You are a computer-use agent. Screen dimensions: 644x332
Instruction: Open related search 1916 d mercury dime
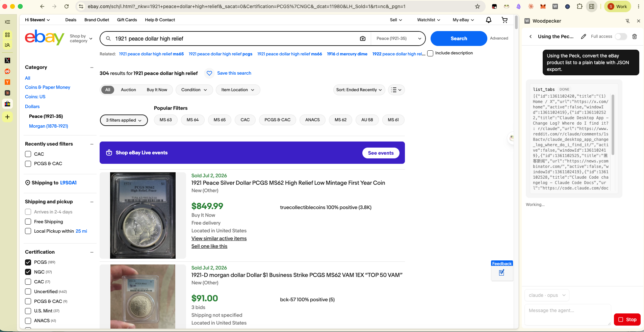[x=347, y=54]
